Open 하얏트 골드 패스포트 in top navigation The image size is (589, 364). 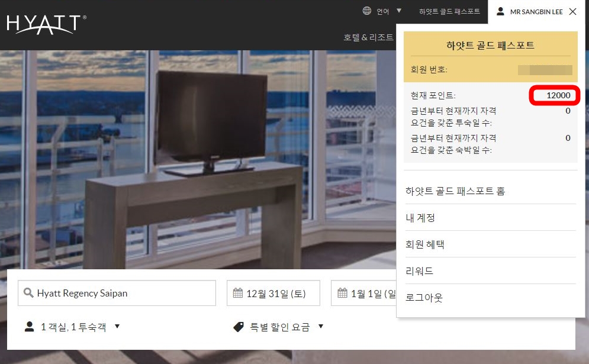[x=449, y=12]
